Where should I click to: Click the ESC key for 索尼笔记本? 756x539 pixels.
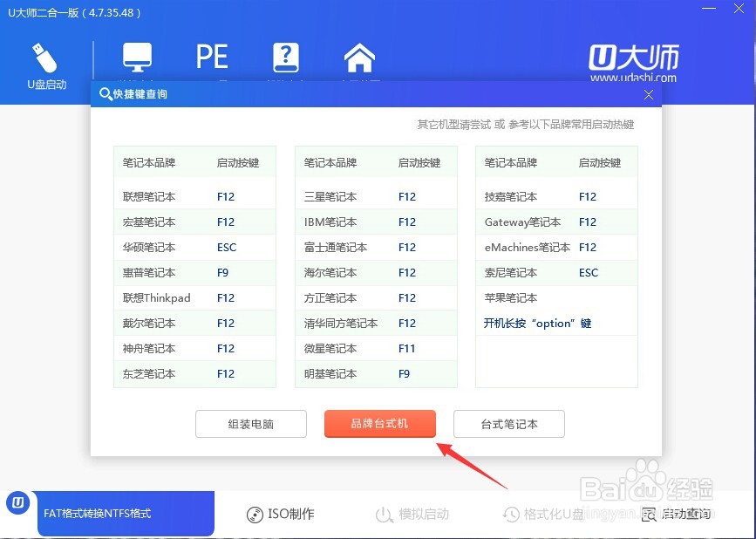tap(589, 273)
